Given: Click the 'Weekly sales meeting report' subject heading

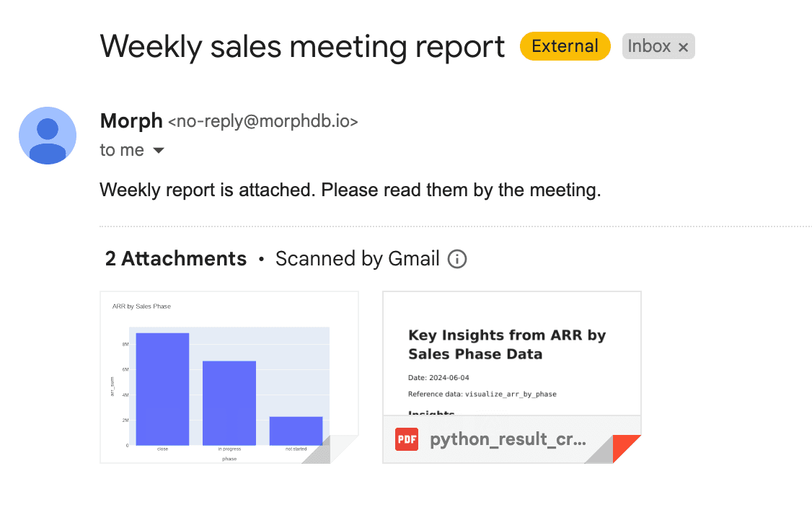Looking at the screenshot, I should [302, 47].
